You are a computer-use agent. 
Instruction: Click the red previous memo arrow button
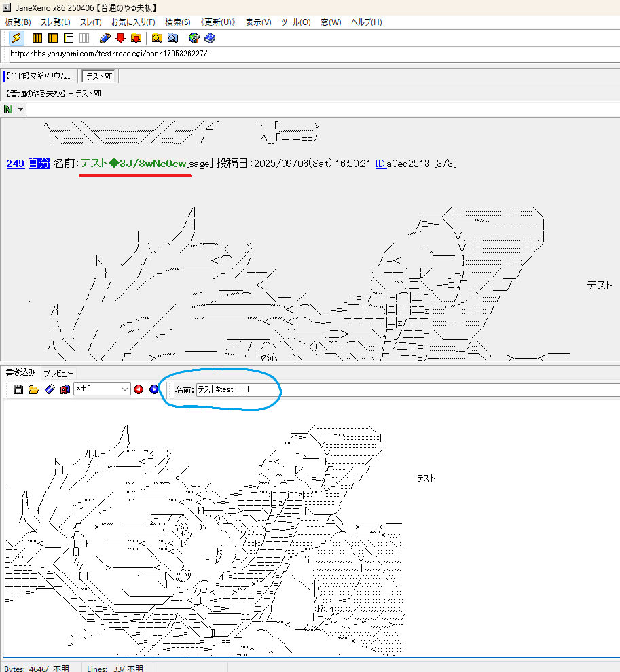coord(139,389)
